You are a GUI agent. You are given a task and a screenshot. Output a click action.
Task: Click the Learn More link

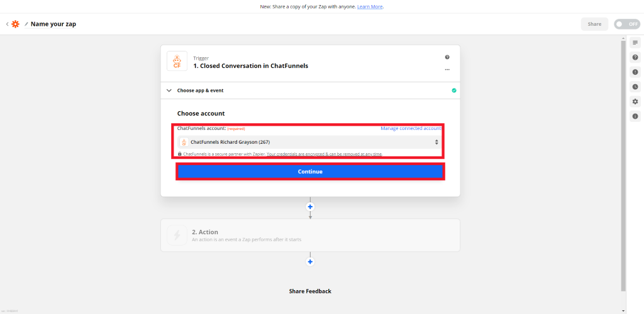[370, 7]
